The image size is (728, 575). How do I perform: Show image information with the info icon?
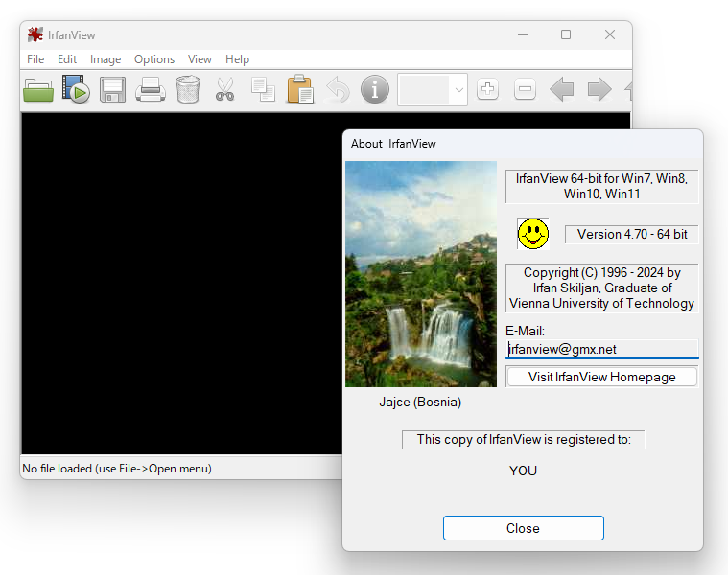tap(375, 89)
